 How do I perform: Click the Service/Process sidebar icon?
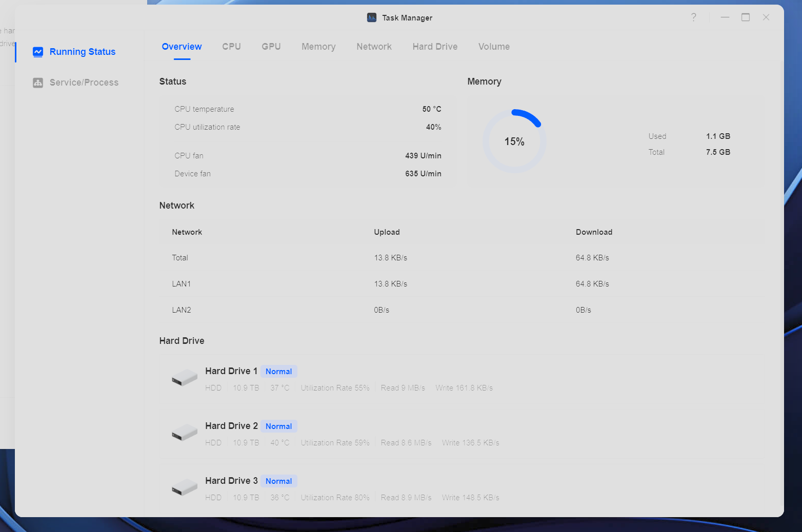(x=38, y=83)
